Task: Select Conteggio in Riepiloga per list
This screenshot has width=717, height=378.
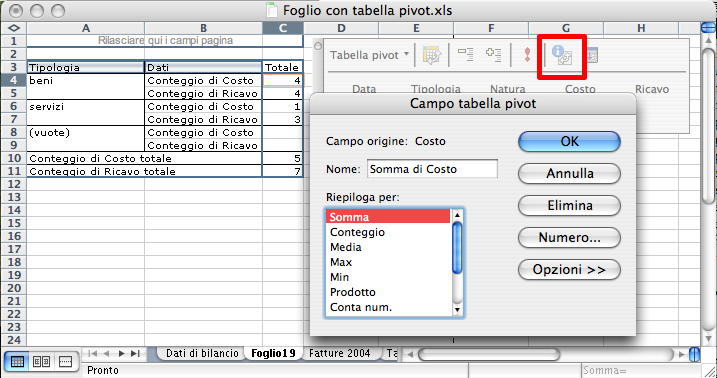Action: pos(388,232)
